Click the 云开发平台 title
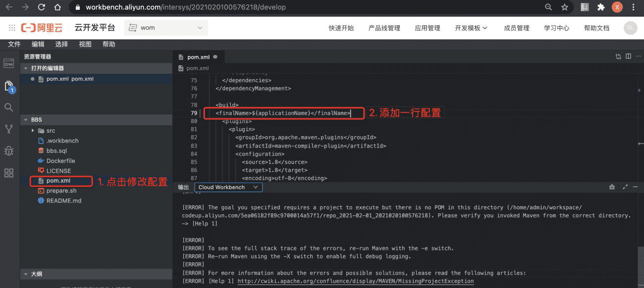644x288 pixels. [x=95, y=28]
